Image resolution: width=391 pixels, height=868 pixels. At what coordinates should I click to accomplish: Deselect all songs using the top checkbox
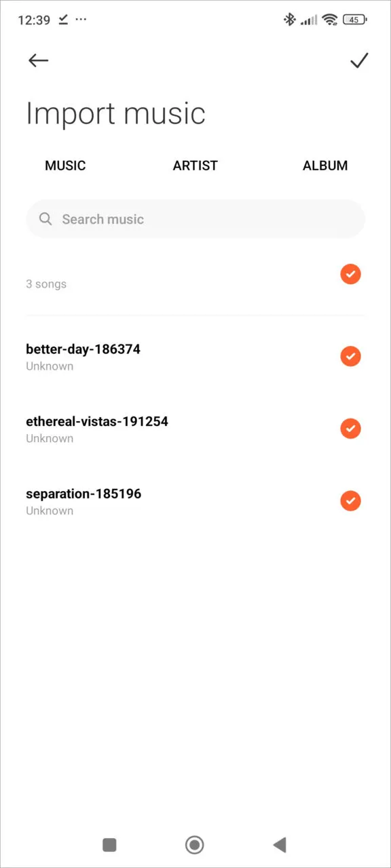coord(351,274)
